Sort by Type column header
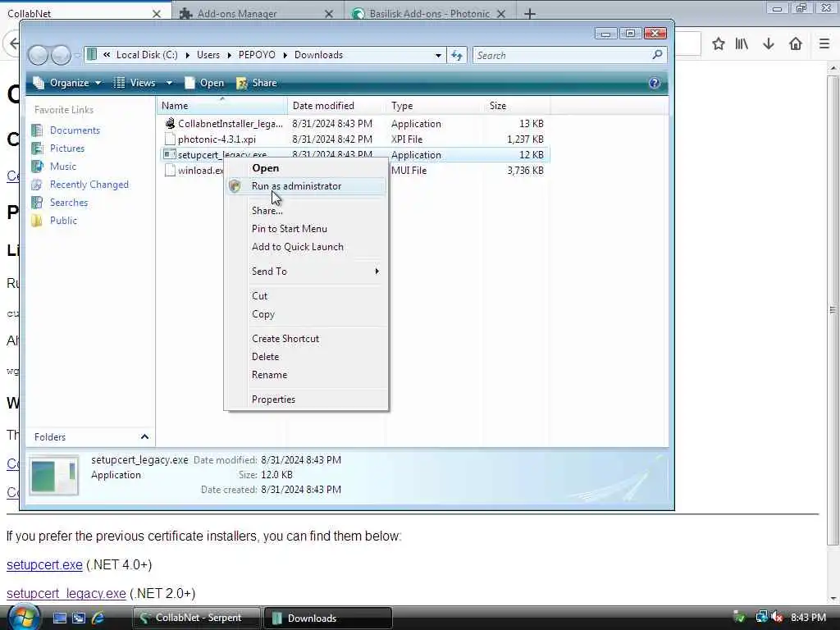This screenshot has width=840, height=630. point(434,106)
